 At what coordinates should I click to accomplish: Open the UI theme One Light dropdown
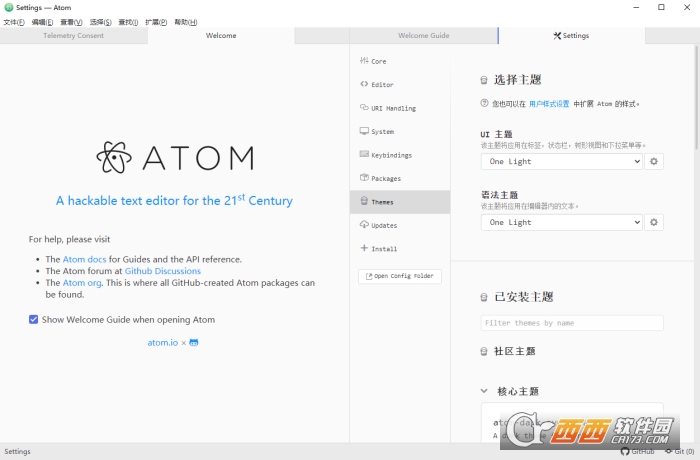coord(562,162)
